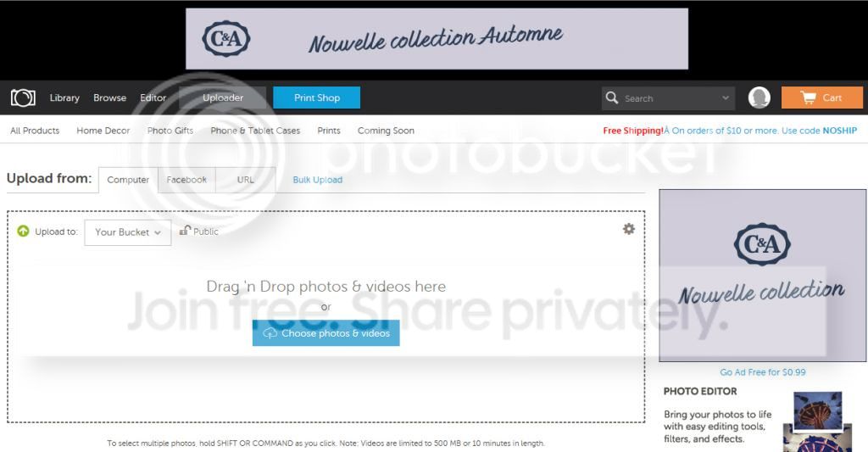Screen dimensions: 868x452
Task: Click the green upload arrow icon
Action: pyautogui.click(x=23, y=231)
